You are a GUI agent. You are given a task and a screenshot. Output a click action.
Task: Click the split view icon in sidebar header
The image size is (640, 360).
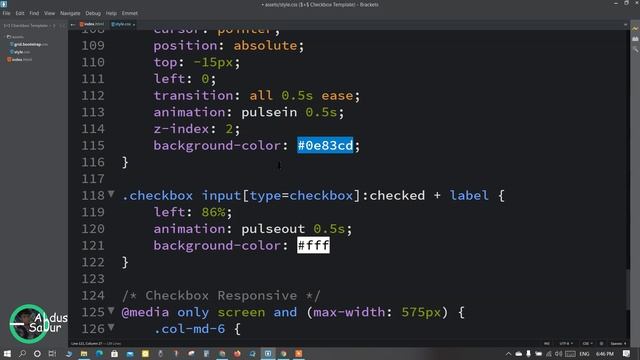tap(62, 25)
